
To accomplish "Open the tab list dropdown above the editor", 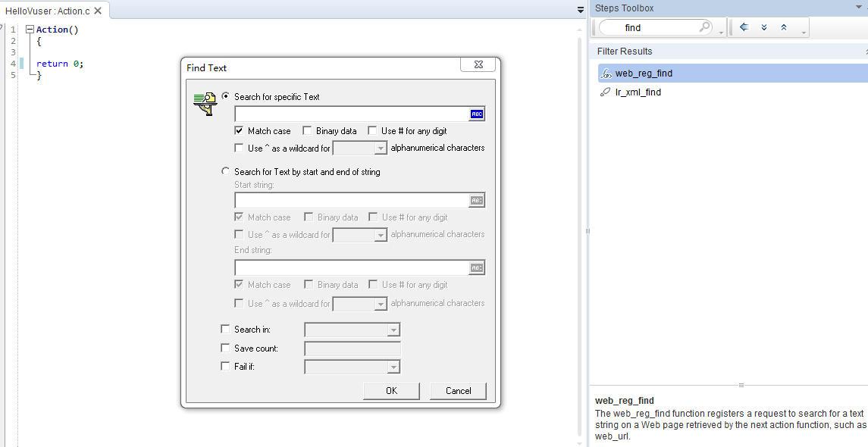I will [581, 11].
